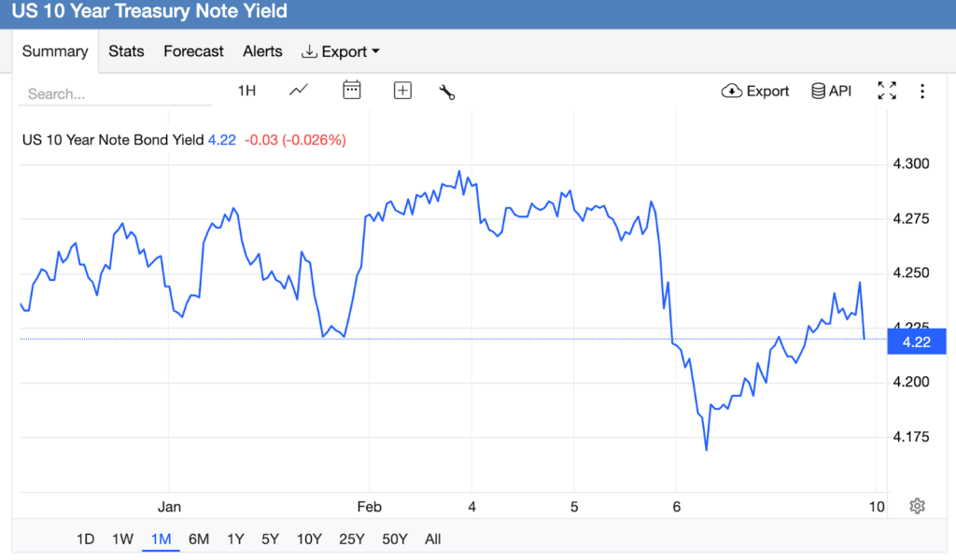
Task: Expand the Export dropdown in tab bar
Action: pyautogui.click(x=341, y=51)
